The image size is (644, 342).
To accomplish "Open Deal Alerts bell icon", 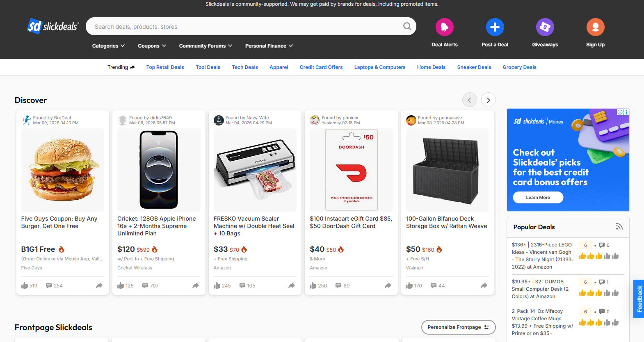I will pos(444,27).
